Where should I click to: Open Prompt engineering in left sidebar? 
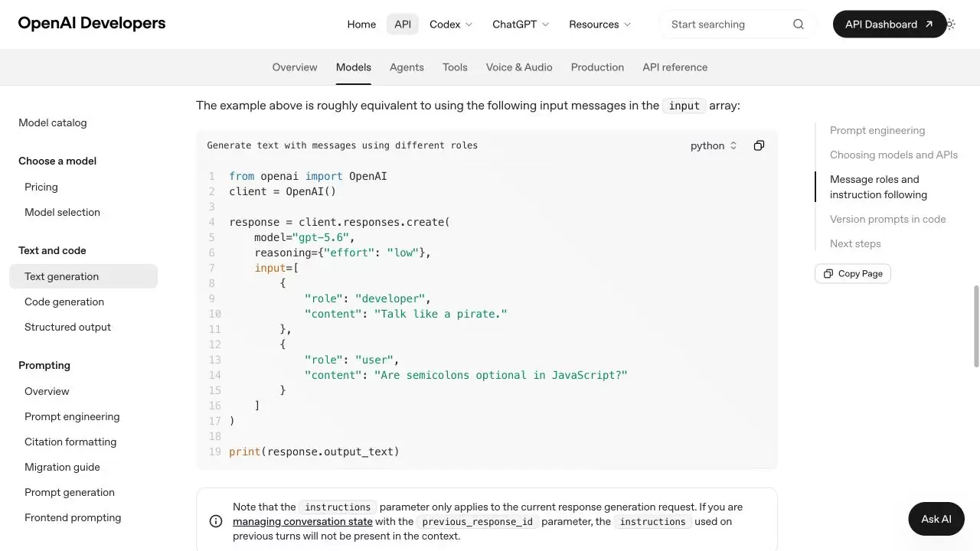[72, 417]
